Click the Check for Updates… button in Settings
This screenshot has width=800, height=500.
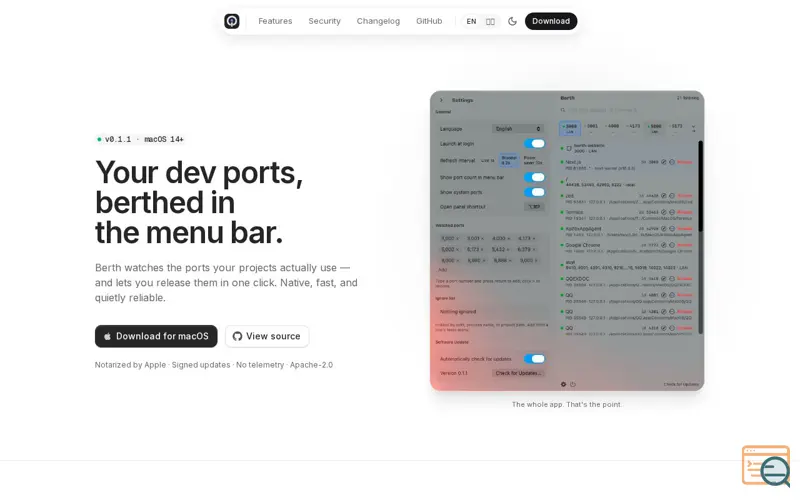point(518,373)
